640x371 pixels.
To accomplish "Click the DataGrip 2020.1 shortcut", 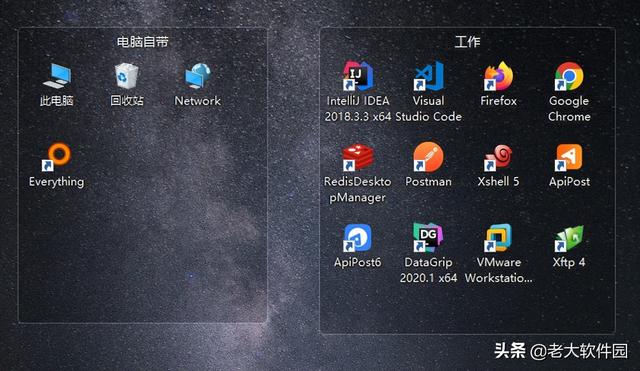I will coord(428,237).
